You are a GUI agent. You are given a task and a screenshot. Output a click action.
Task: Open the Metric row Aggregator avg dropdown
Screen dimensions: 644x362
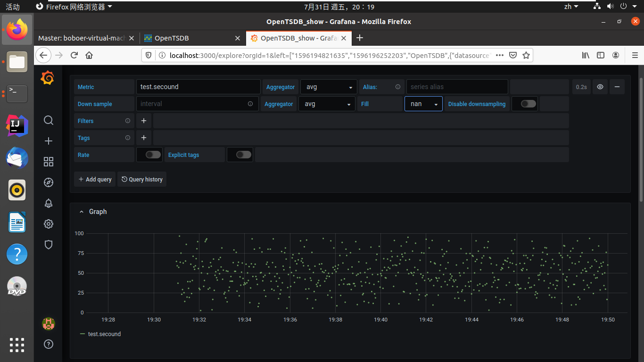click(x=329, y=87)
